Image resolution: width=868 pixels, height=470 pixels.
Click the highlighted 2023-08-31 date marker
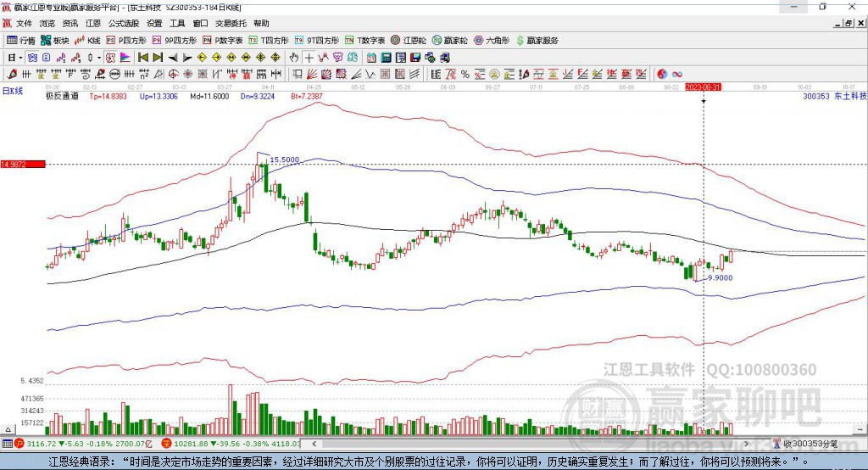click(x=703, y=87)
